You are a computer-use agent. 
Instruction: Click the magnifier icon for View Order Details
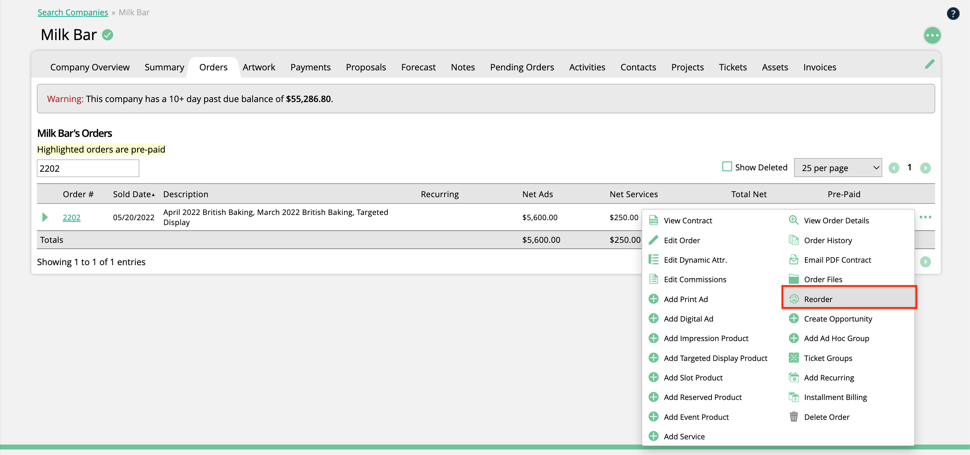(794, 221)
